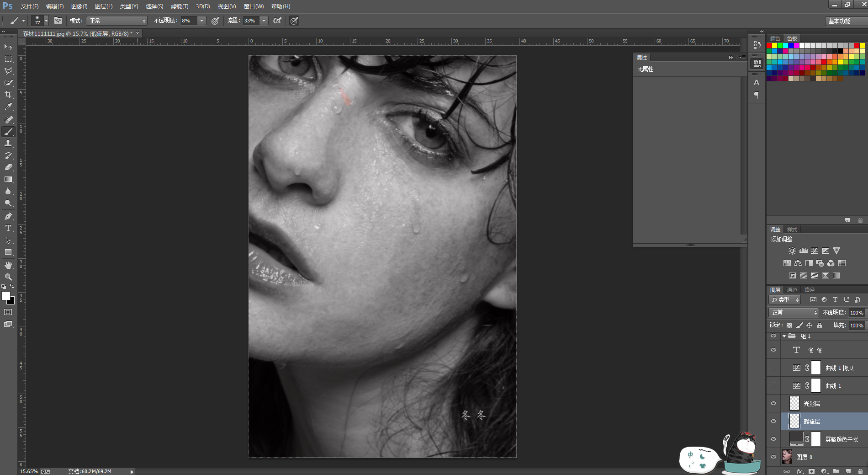
Task: Collapse the 组 1 group triangle
Action: pyautogui.click(x=784, y=336)
